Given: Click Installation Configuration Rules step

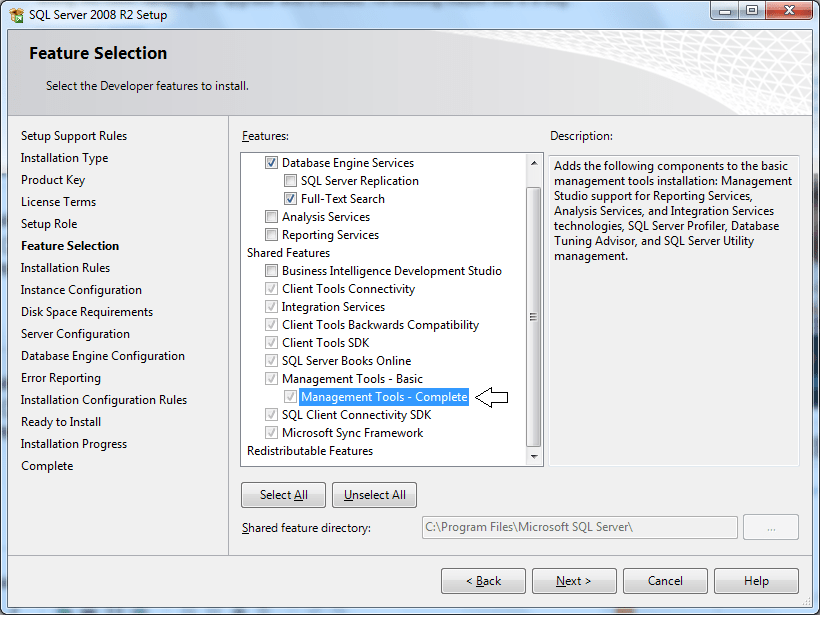Looking at the screenshot, I should 104,400.
